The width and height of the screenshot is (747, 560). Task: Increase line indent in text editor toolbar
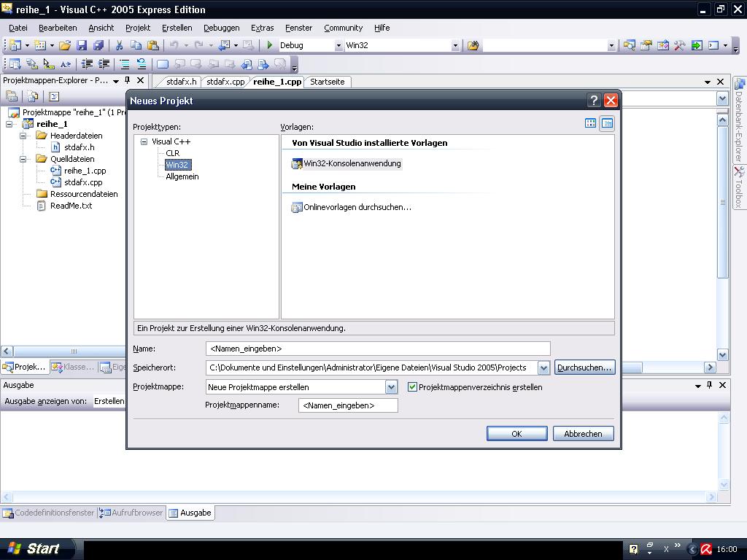[x=104, y=64]
